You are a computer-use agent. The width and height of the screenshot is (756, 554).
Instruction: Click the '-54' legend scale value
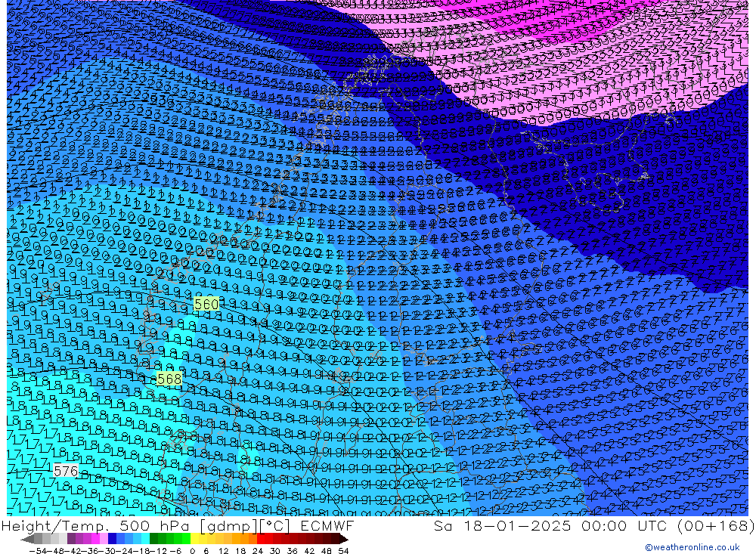(x=38, y=551)
